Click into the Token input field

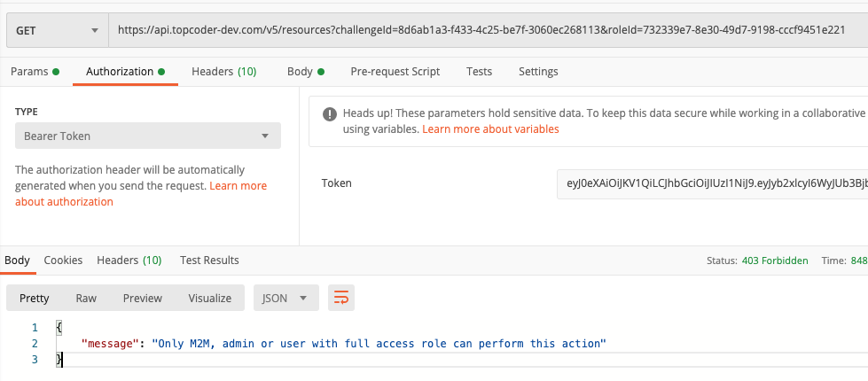[x=712, y=183]
